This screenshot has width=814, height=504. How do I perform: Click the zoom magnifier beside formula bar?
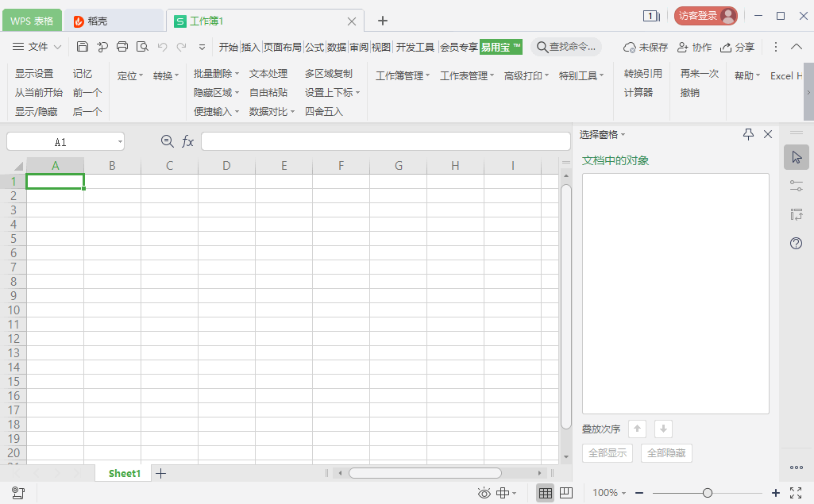coord(167,141)
